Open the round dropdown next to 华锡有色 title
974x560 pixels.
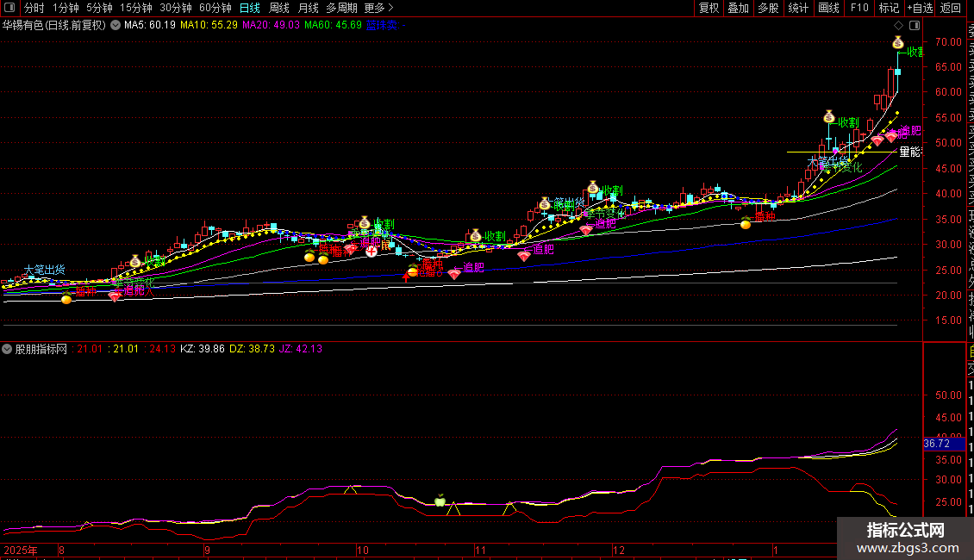[116, 26]
